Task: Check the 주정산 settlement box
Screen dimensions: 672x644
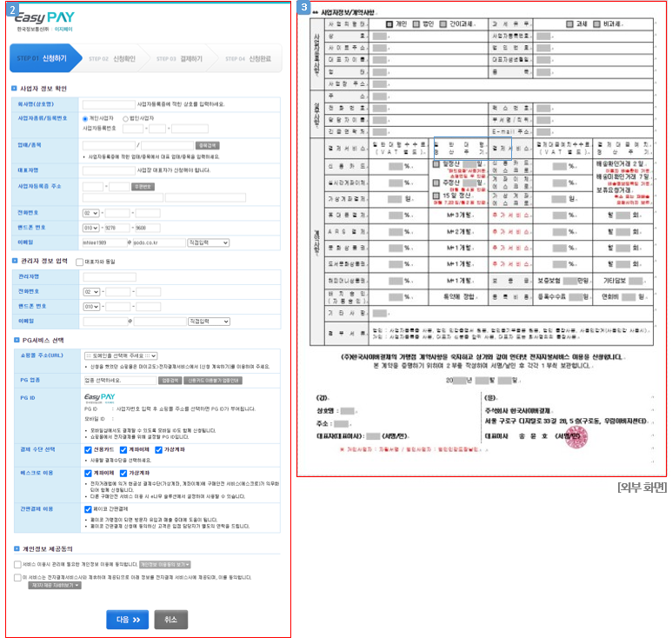Action: point(436,183)
